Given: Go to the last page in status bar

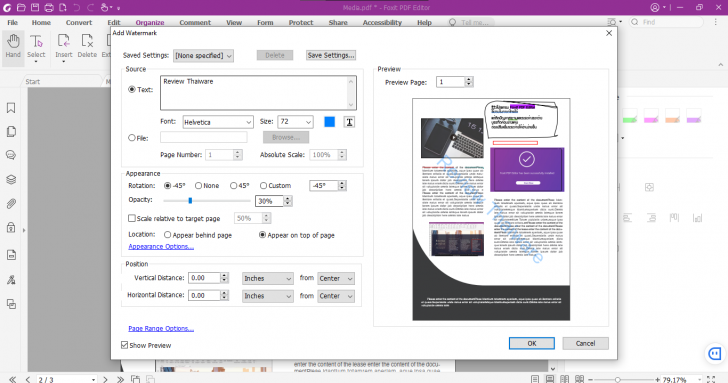Looking at the screenshot, I should 120,379.
